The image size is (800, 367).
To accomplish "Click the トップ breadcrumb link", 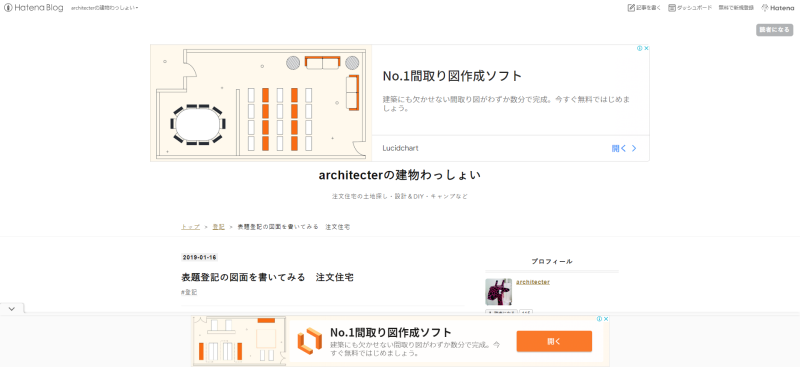I will tap(190, 227).
